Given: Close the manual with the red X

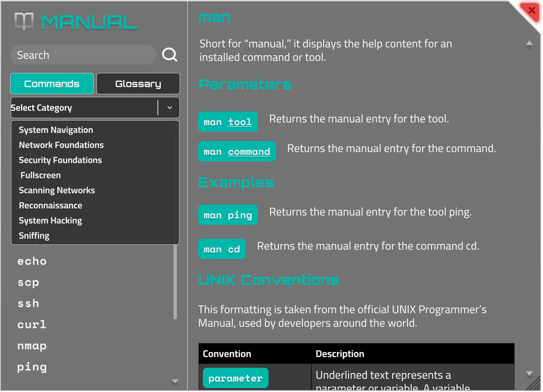Looking at the screenshot, I should [x=532, y=10].
